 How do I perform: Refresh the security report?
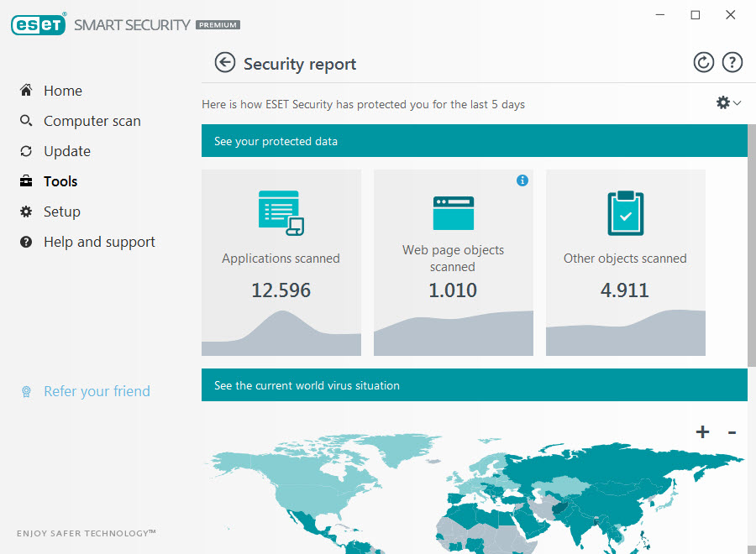point(703,63)
